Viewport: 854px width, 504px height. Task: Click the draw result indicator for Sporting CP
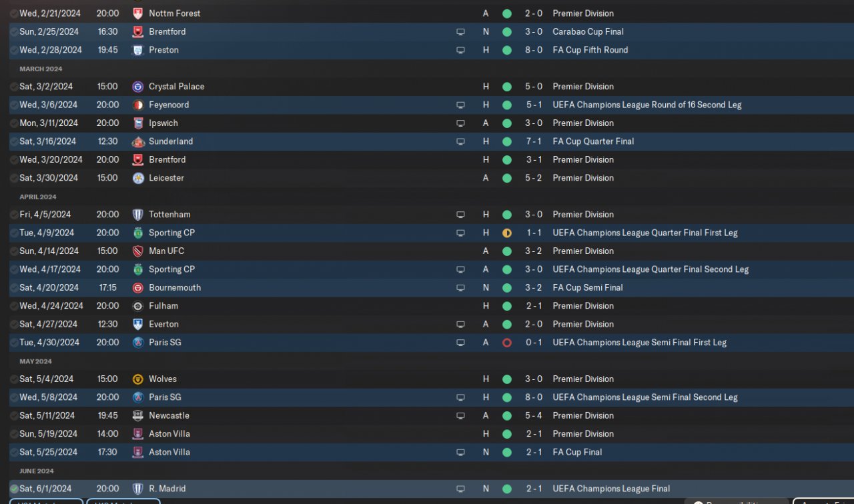click(x=507, y=233)
